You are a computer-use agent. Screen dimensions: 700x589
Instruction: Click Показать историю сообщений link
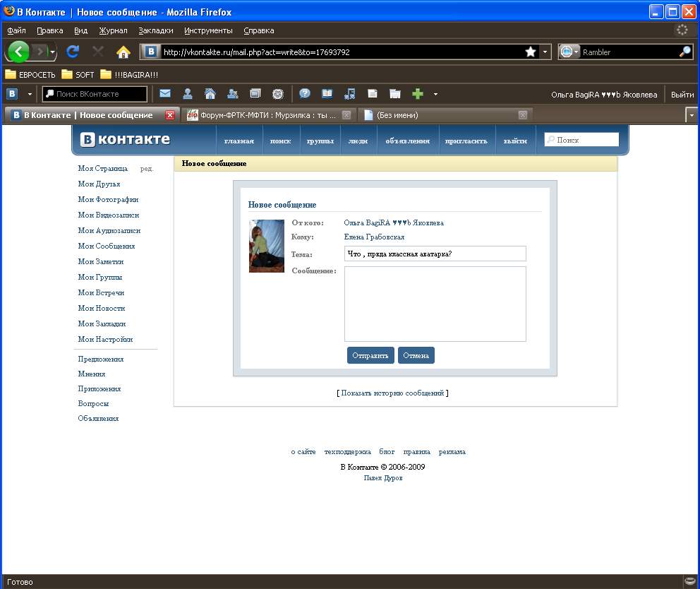click(393, 393)
